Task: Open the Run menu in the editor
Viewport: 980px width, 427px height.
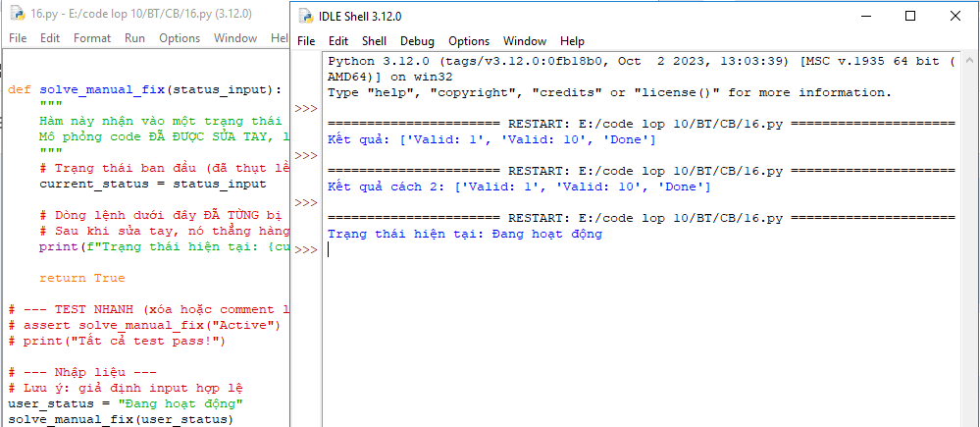Action: (134, 38)
